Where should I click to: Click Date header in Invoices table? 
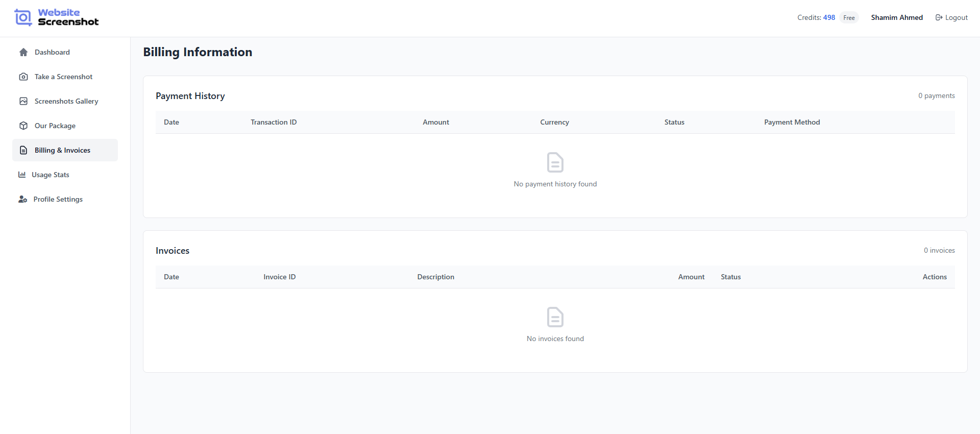(171, 277)
